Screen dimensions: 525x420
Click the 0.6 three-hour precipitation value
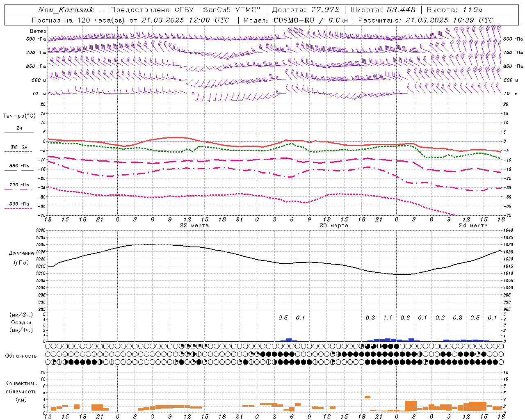pyautogui.click(x=405, y=318)
